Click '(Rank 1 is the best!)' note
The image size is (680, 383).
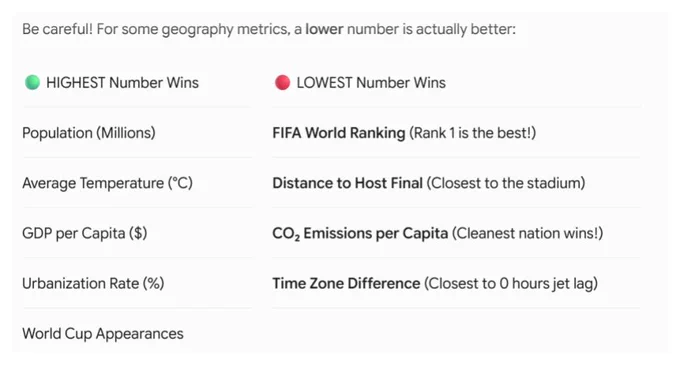point(473,133)
